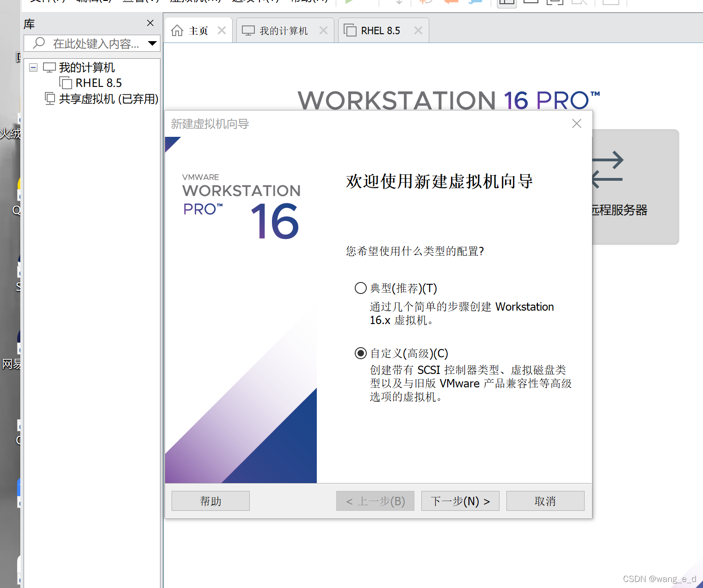Click the remote server arrows icon
This screenshot has width=703, height=588.
click(608, 170)
